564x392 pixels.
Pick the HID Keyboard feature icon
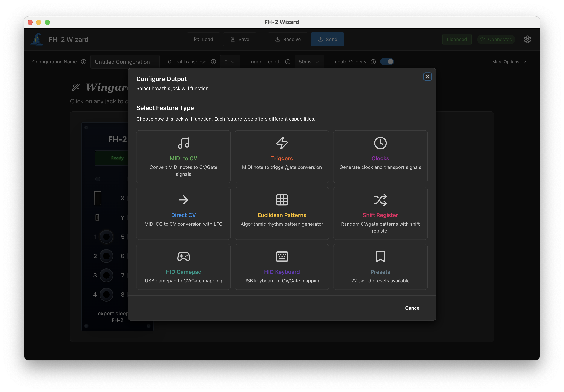(282, 256)
